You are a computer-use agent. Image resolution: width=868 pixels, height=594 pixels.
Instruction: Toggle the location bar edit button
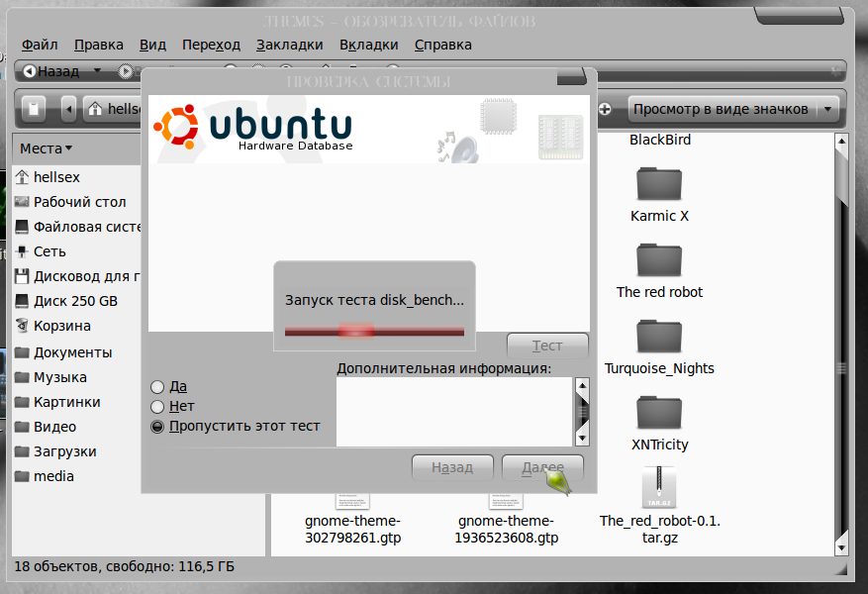coord(34,109)
